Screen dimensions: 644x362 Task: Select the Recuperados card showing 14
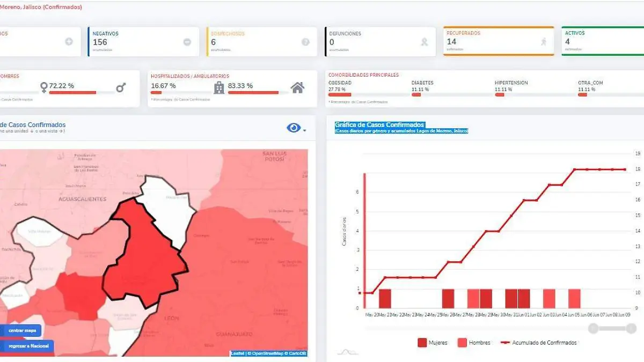coord(499,41)
